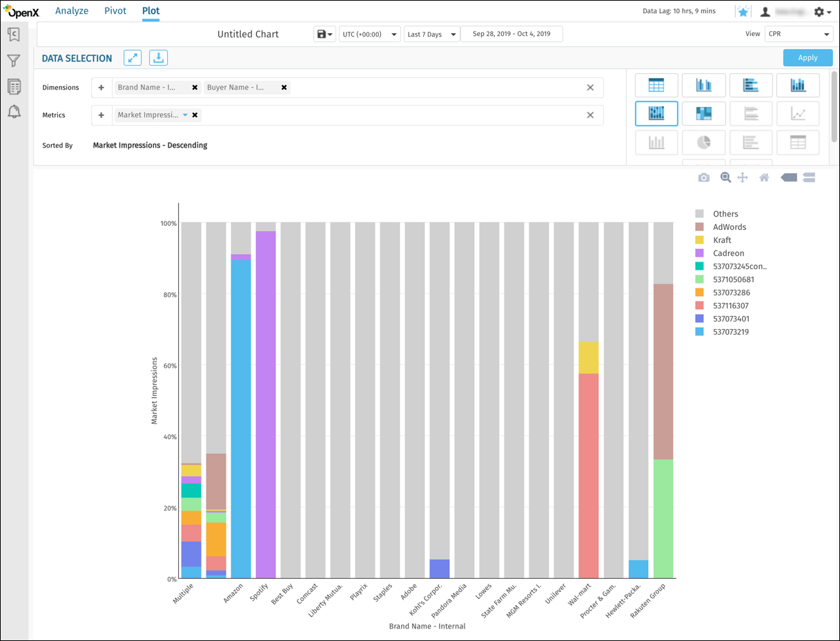Open the save chart dropdown
Image resolution: width=840 pixels, height=641 pixels.
coord(324,34)
